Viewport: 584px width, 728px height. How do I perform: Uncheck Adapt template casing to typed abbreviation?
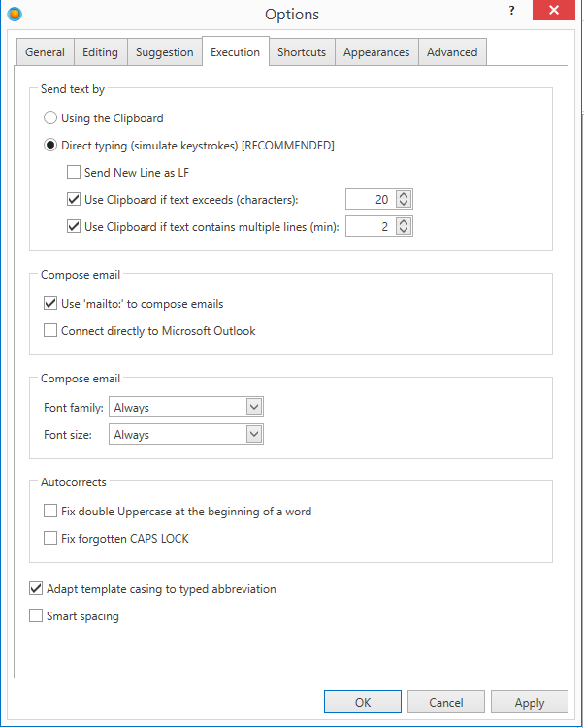pos(37,589)
